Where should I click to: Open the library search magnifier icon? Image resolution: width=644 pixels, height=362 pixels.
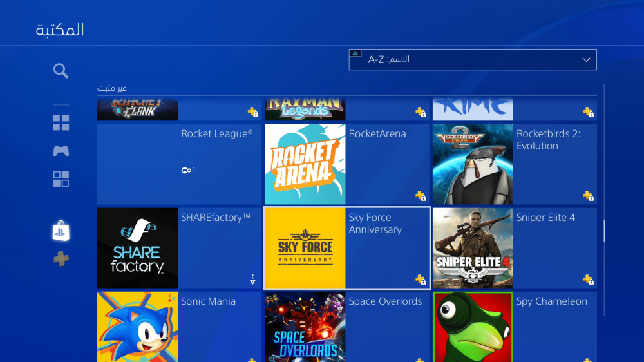pyautogui.click(x=61, y=71)
